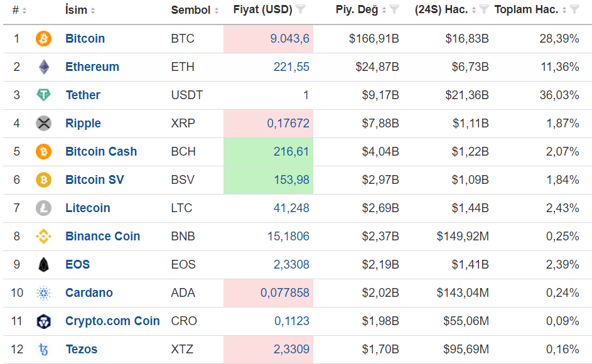Click the Ripple XRP logo icon

tap(43, 124)
